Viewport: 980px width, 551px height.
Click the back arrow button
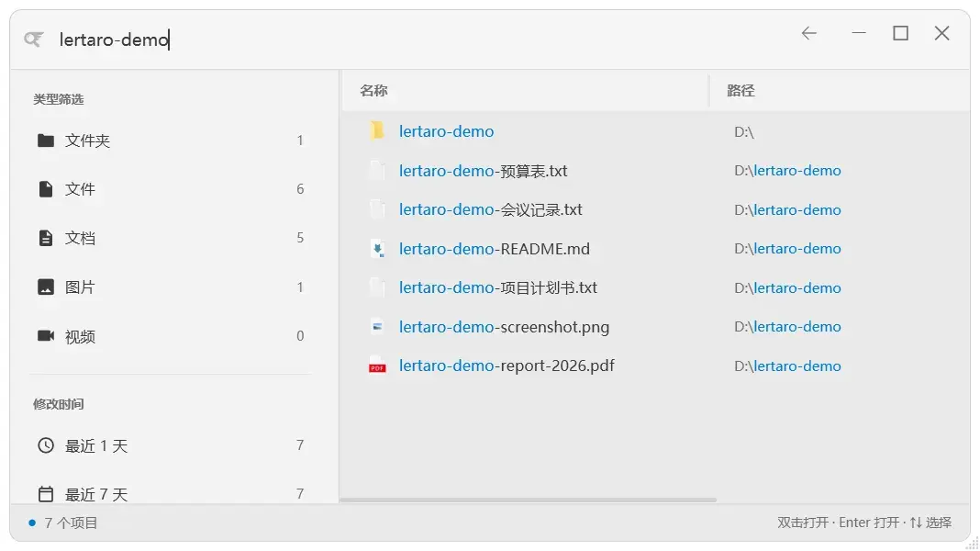[808, 33]
